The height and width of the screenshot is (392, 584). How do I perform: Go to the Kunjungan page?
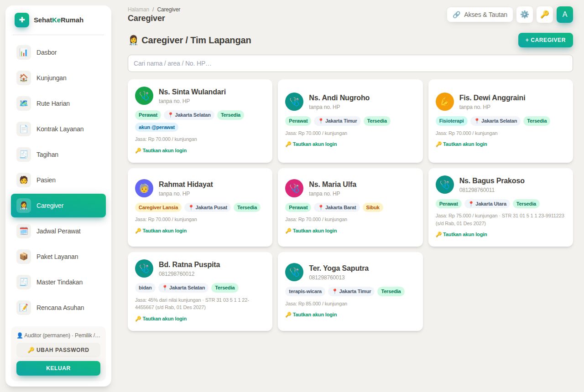58,78
